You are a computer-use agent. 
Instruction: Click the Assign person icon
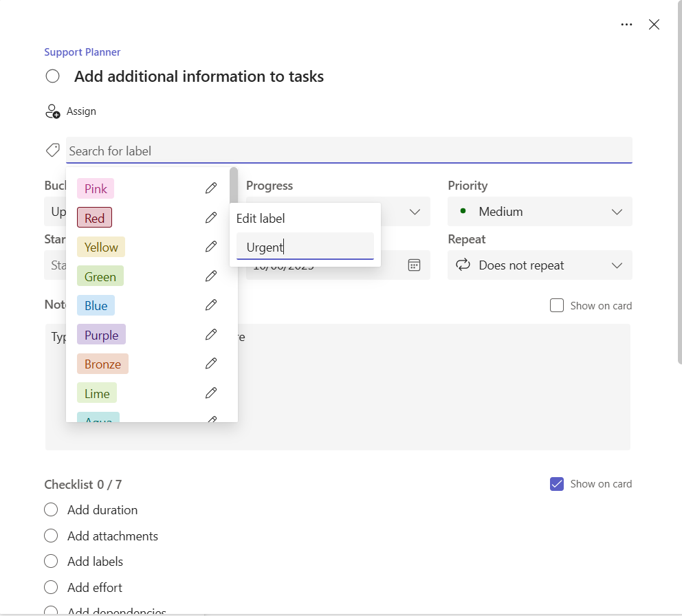52,111
